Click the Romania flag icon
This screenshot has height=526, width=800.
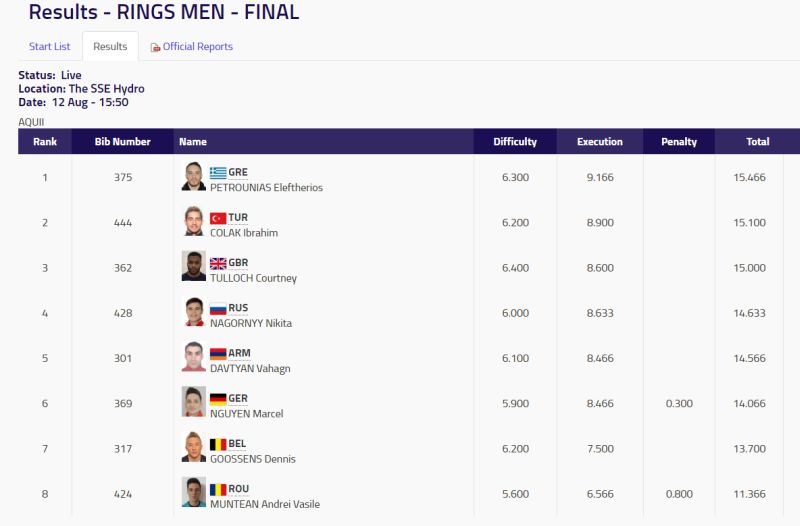click(218, 490)
